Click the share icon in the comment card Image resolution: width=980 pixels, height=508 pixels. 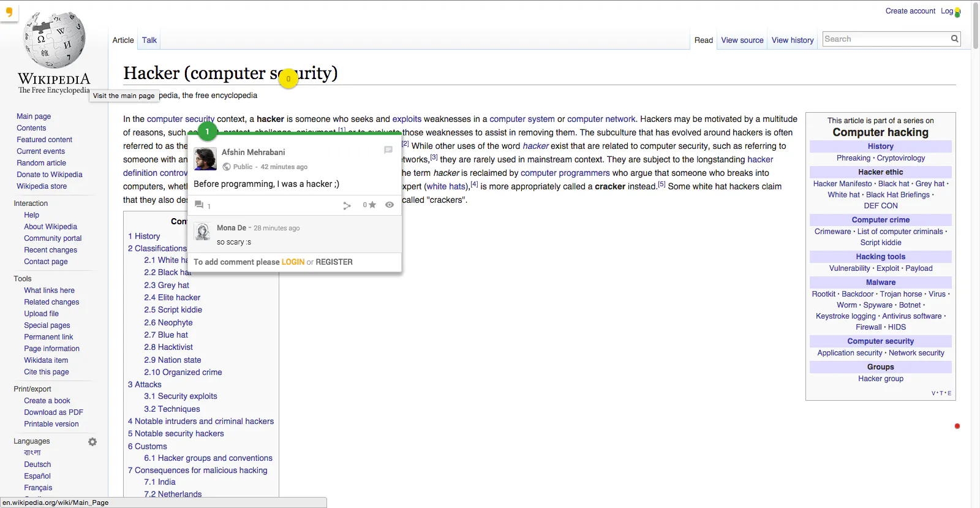(347, 206)
